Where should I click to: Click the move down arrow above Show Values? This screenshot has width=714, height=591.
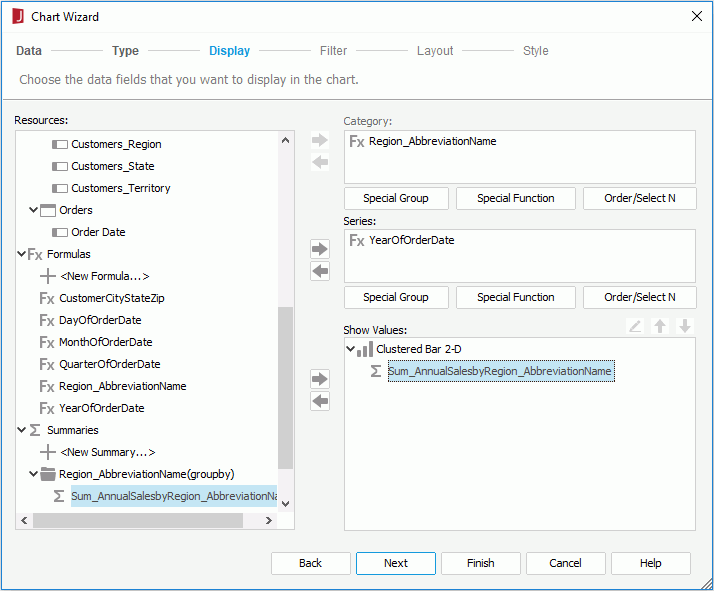pyautogui.click(x=685, y=326)
